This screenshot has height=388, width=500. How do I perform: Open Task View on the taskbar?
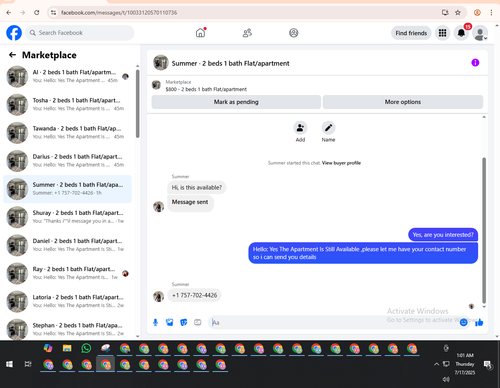tap(28, 364)
